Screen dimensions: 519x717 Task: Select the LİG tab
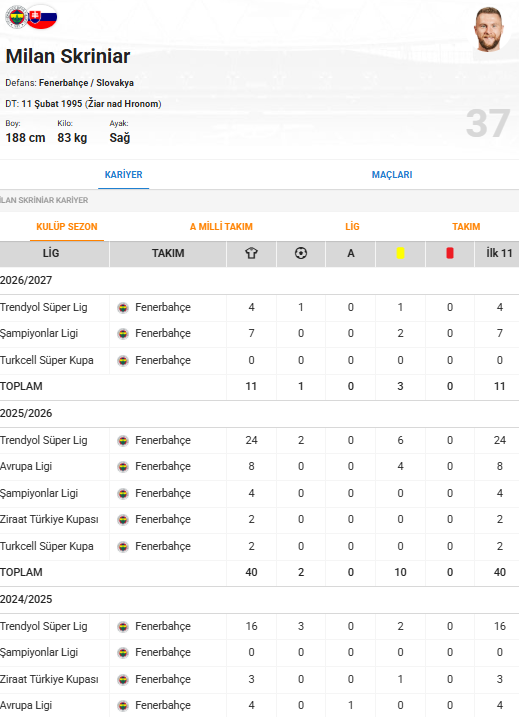[352, 226]
